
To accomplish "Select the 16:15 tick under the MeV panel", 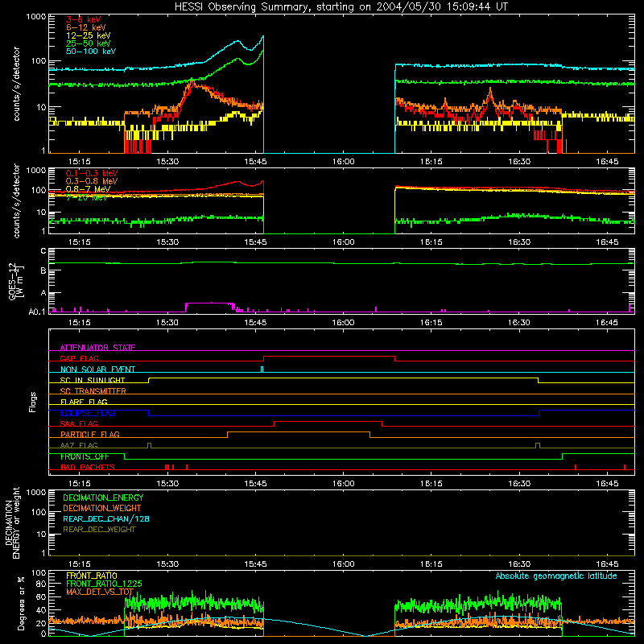I will pos(431,242).
